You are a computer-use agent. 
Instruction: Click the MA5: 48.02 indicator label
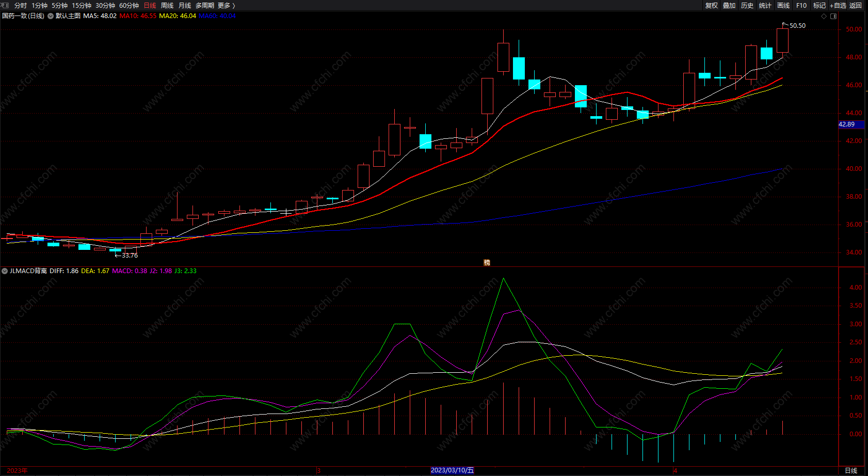pyautogui.click(x=100, y=16)
